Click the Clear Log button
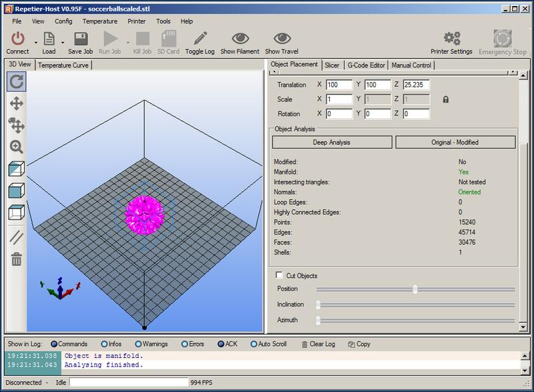Screen dimensions: 534x392 click(318, 344)
